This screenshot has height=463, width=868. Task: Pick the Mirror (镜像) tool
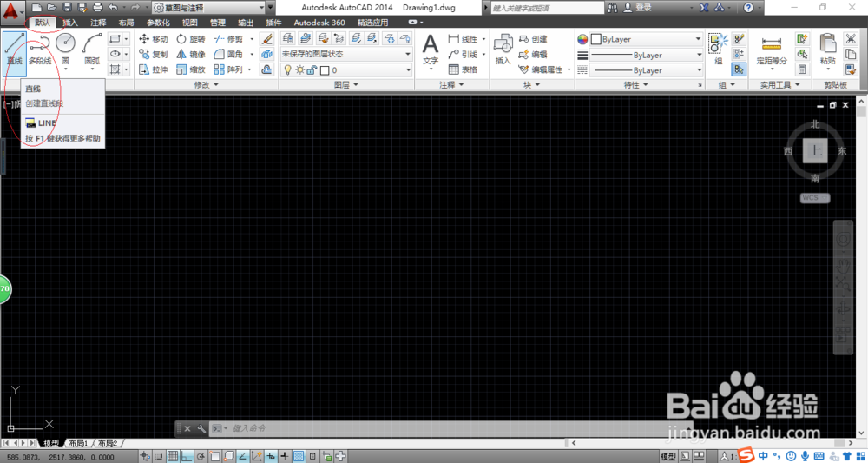point(191,54)
